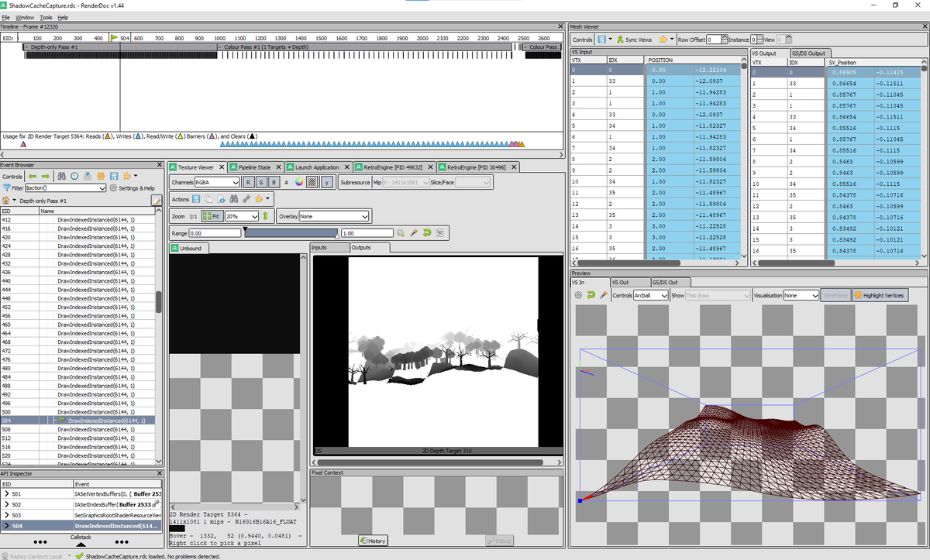Toggle the checkerboard alpha background button
Screen dimensions: 930x560
coord(312,182)
